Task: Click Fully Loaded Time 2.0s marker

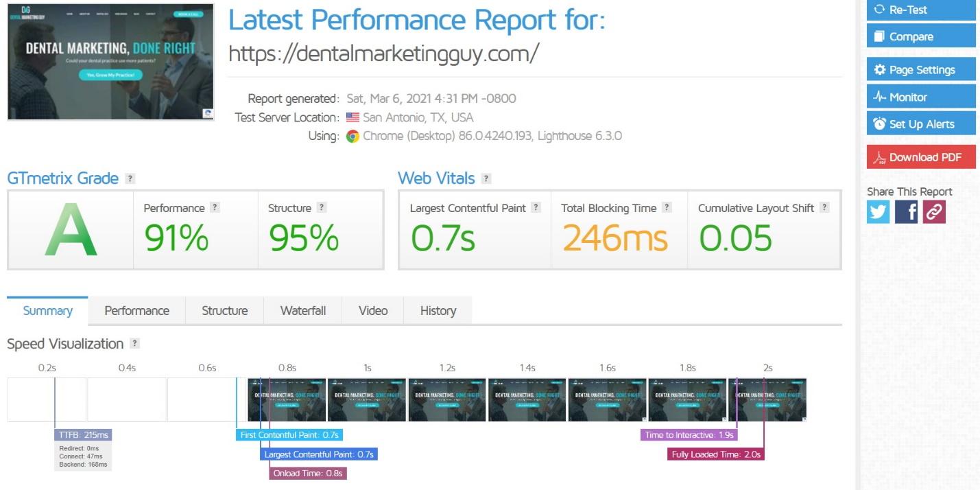Action: (716, 454)
